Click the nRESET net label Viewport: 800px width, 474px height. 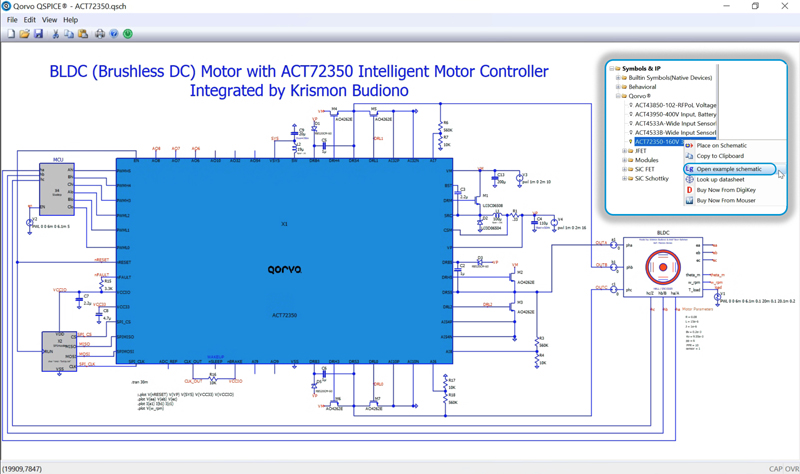click(x=102, y=260)
